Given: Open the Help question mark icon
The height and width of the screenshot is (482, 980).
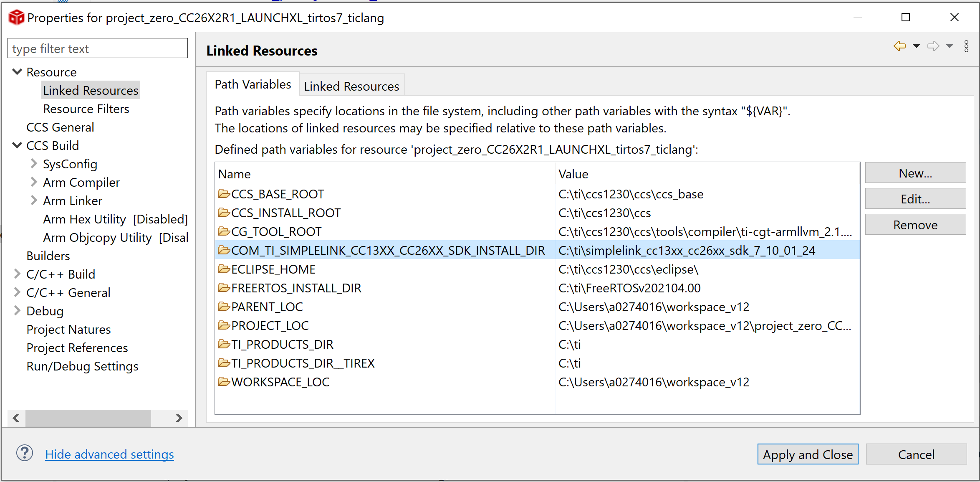Looking at the screenshot, I should point(24,454).
